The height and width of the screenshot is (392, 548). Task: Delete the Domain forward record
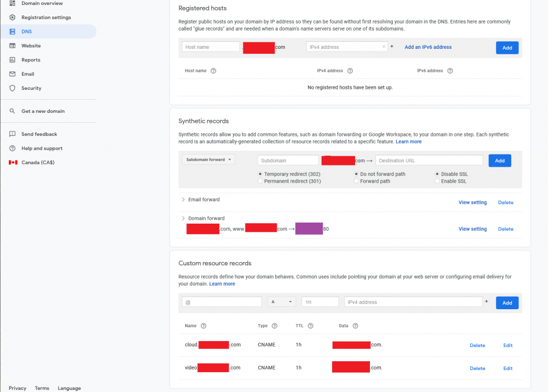pyautogui.click(x=506, y=229)
